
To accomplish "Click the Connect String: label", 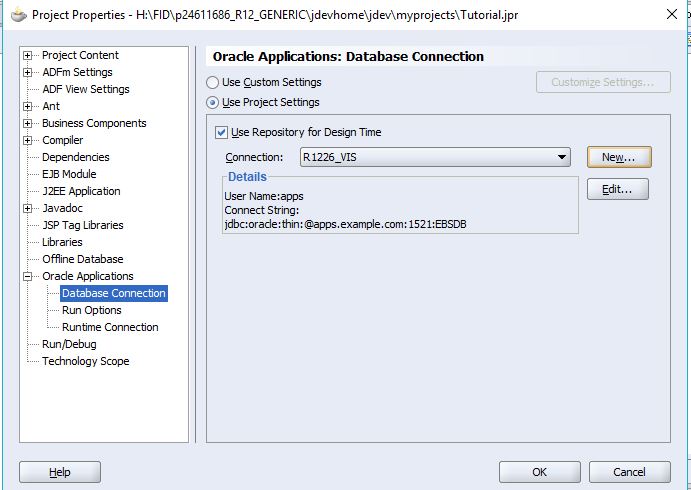I will (x=261, y=210).
